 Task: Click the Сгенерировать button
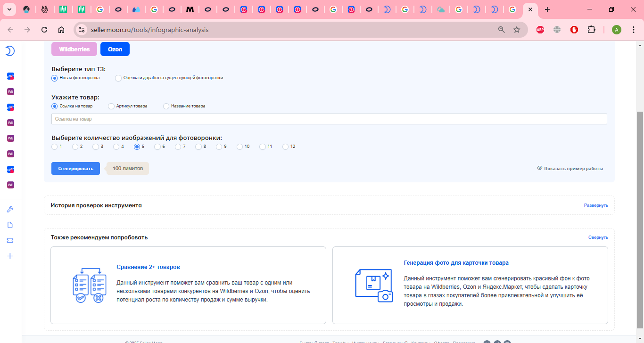[75, 168]
